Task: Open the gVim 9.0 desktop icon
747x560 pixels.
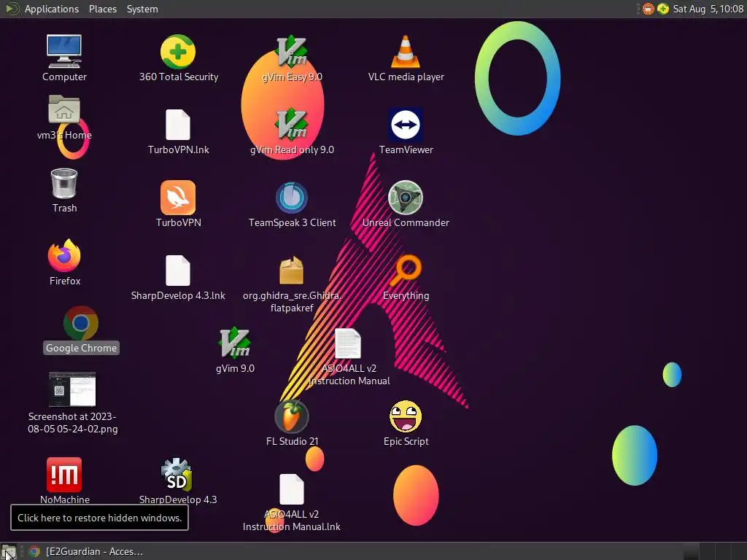Action: (234, 343)
